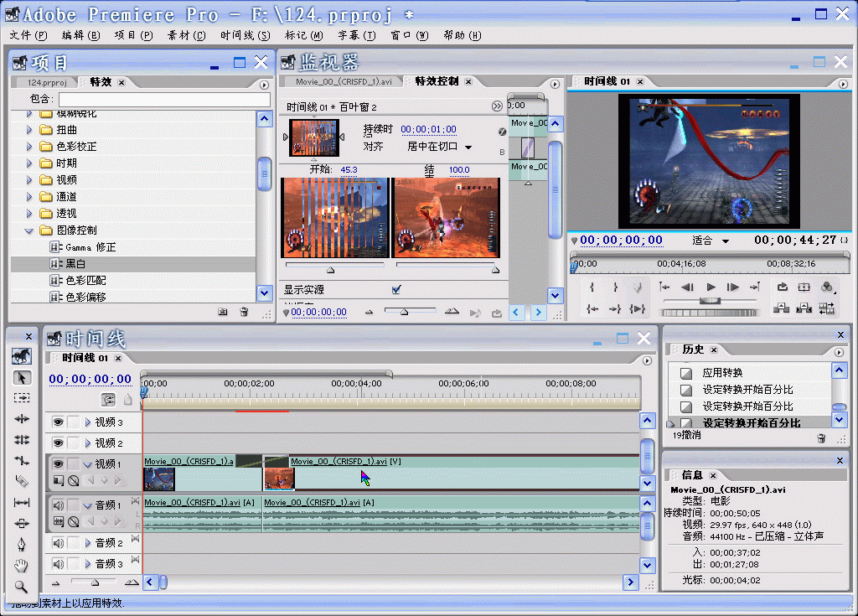
Task: Set In point in program monitor
Action: point(592,287)
